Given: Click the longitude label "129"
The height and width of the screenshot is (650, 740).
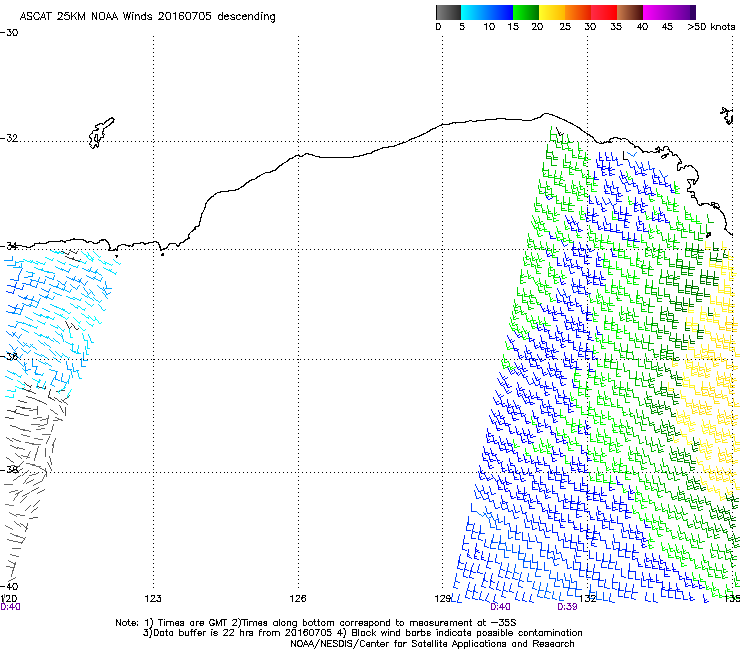Looking at the screenshot, I should 442,599.
